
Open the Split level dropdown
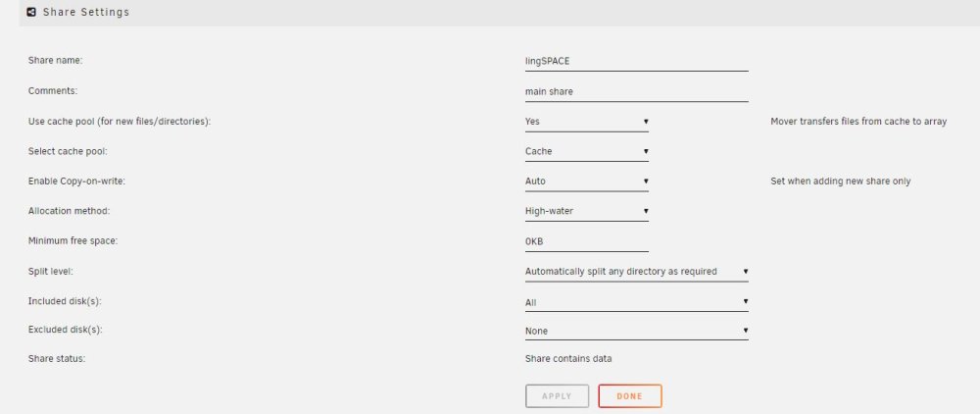[636, 272]
